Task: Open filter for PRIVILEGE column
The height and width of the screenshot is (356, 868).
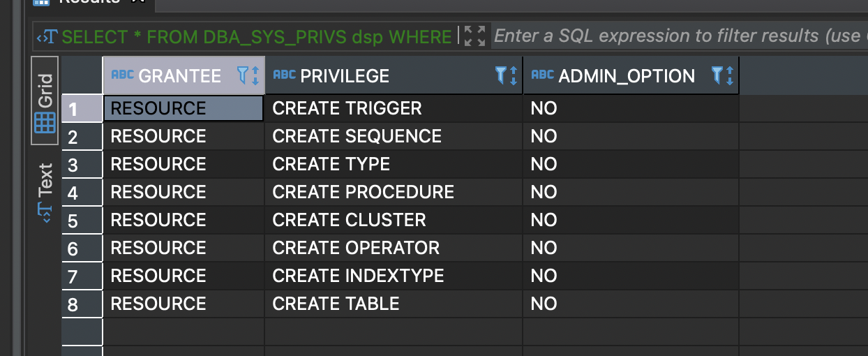Action: tap(500, 75)
